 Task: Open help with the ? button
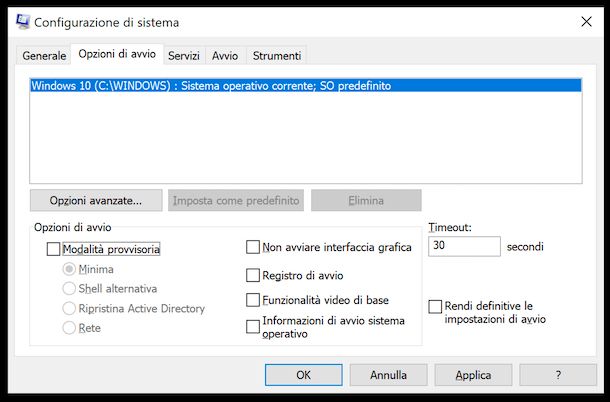pos(558,375)
